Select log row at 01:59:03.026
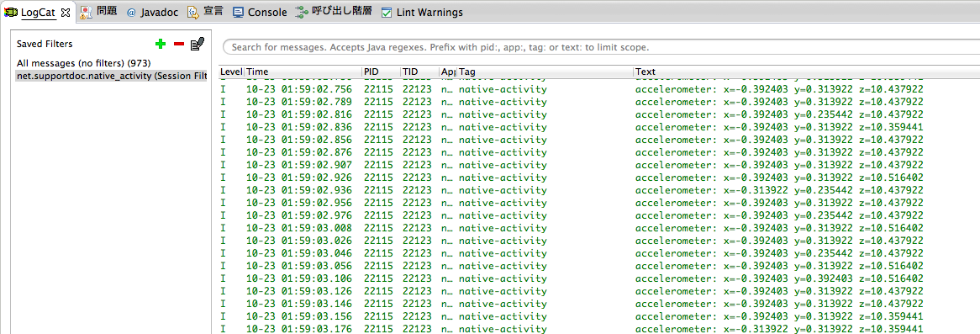 click(599, 240)
